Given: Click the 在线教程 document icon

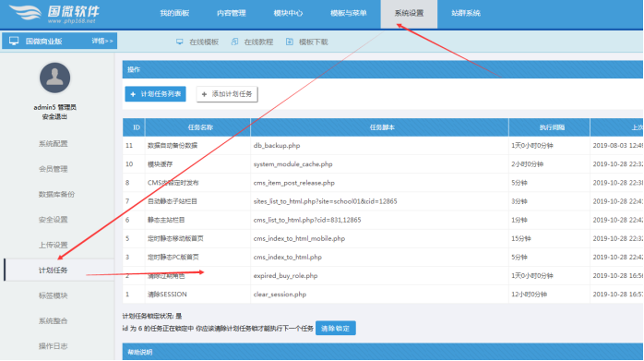Looking at the screenshot, I should (234, 42).
